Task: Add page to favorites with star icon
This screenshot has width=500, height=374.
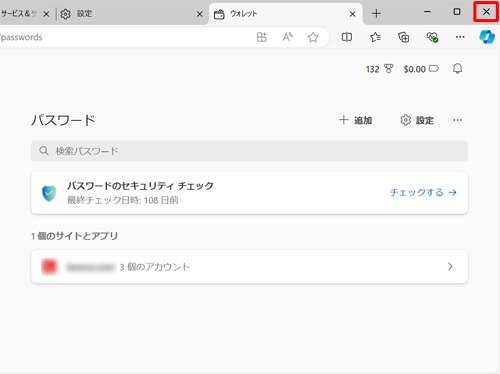Action: click(313, 37)
